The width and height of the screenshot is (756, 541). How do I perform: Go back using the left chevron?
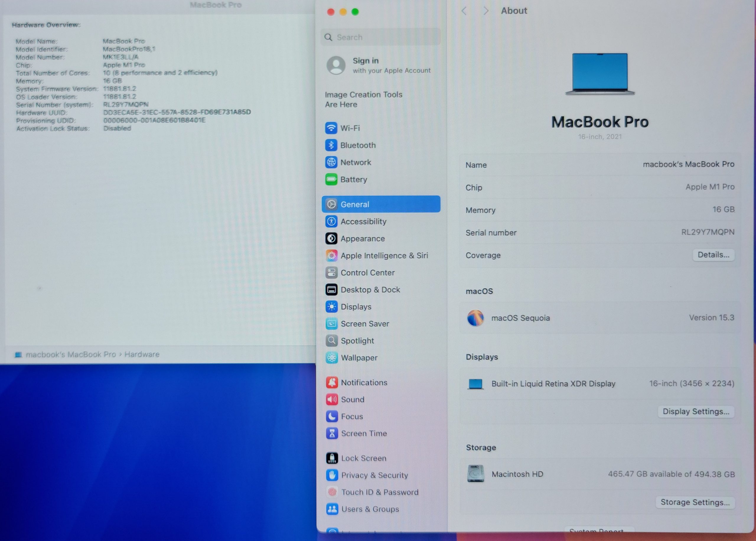(464, 11)
